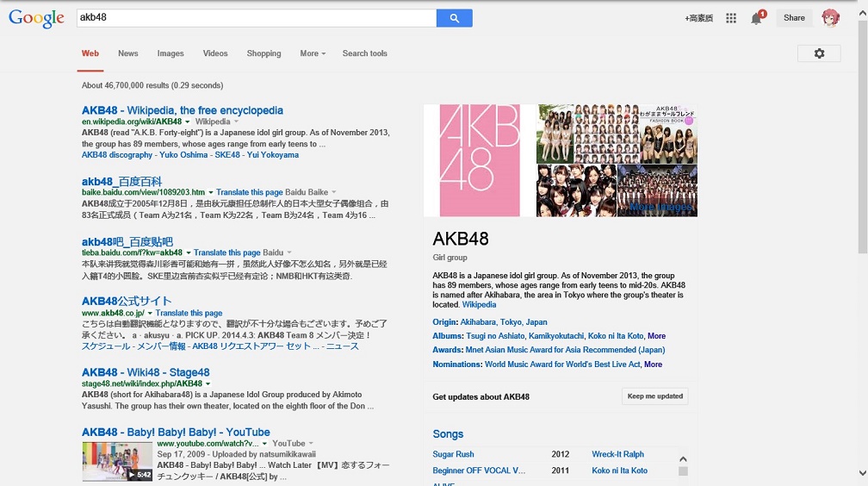The width and height of the screenshot is (868, 486).
Task: Focus the akb48 search input field
Action: click(257, 18)
